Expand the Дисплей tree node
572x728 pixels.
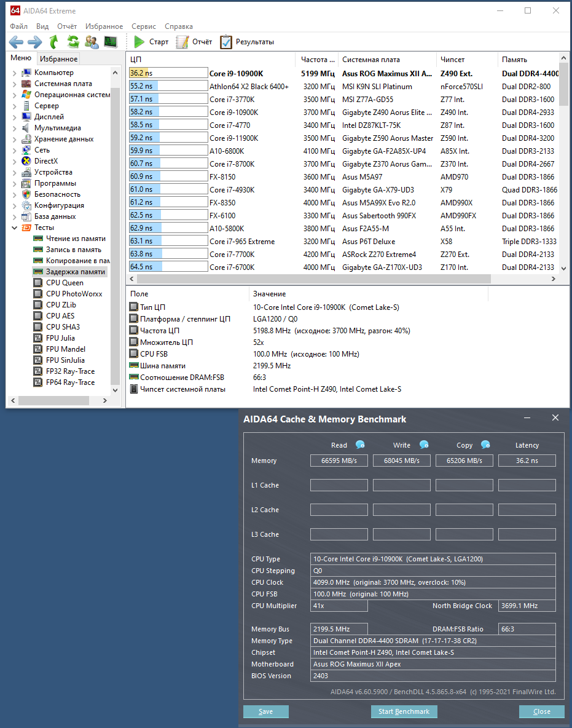14,117
